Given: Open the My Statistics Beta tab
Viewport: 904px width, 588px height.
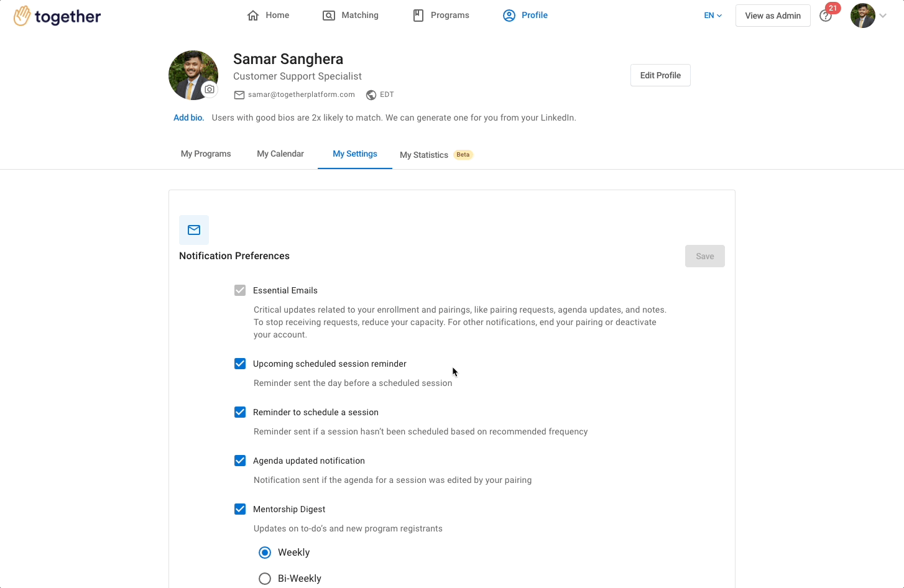Looking at the screenshot, I should [436, 155].
